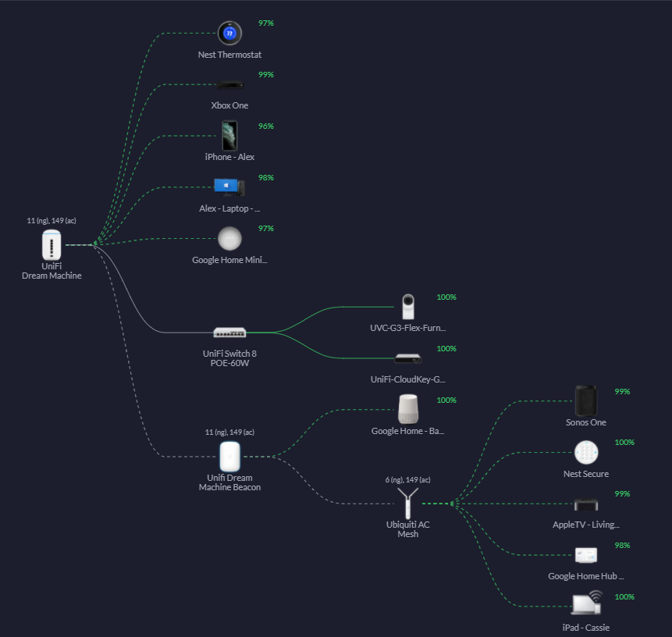Click the 'Google Home - Ba...' label
The width and height of the screenshot is (672, 637).
[x=408, y=431]
